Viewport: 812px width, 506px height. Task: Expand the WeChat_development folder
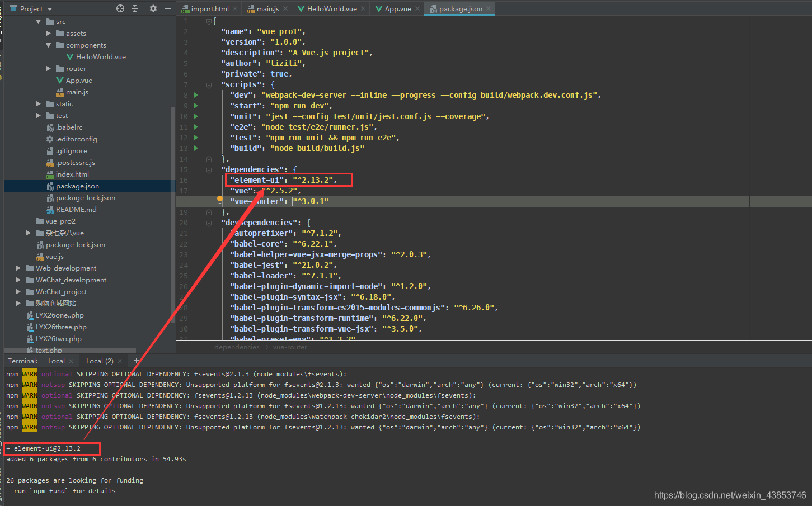18,280
